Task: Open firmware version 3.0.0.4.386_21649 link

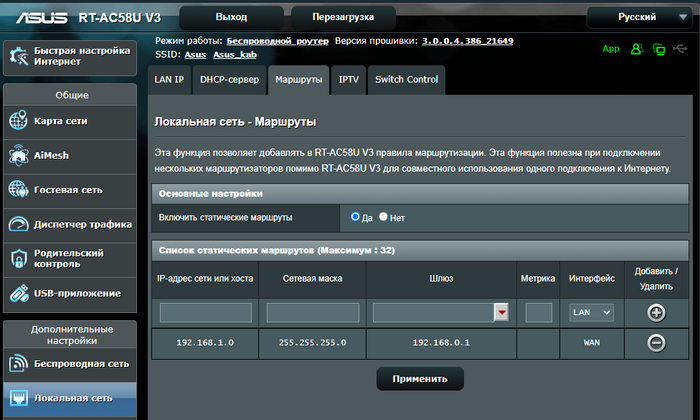Action: pyautogui.click(x=467, y=41)
